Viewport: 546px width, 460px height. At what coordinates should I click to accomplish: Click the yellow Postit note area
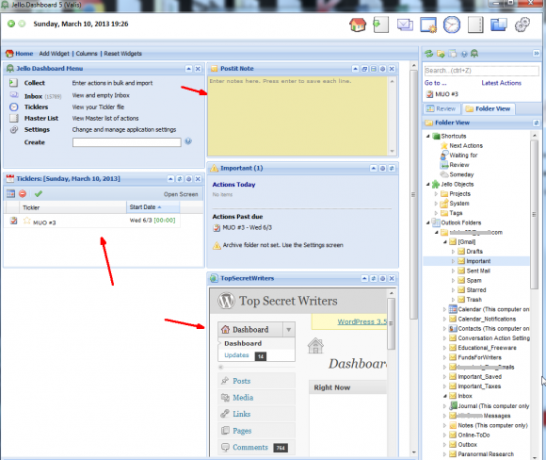298,116
